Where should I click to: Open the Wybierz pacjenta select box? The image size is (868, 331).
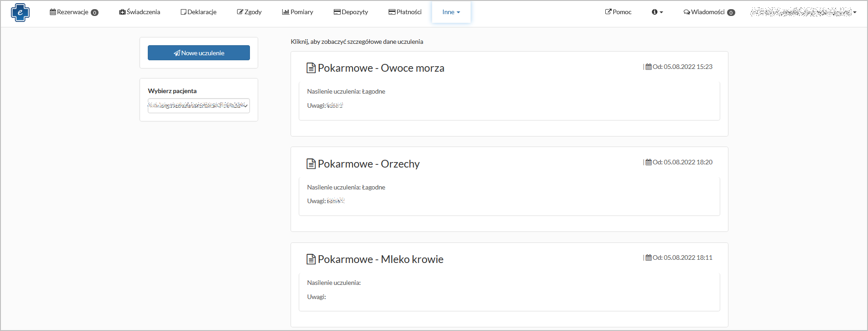pyautogui.click(x=199, y=106)
